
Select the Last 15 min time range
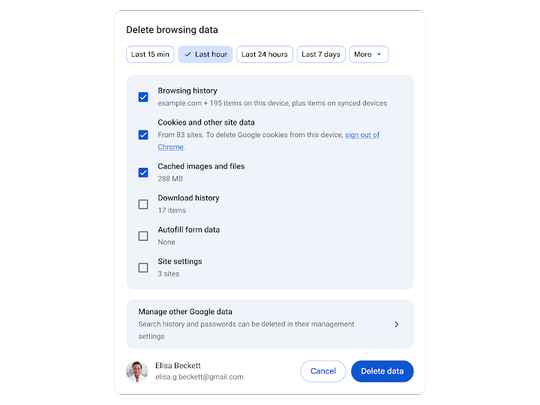(x=150, y=54)
